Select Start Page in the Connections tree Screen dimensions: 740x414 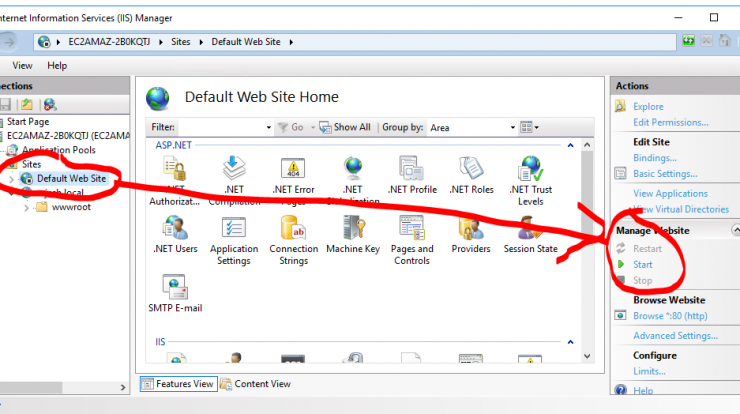coord(28,122)
